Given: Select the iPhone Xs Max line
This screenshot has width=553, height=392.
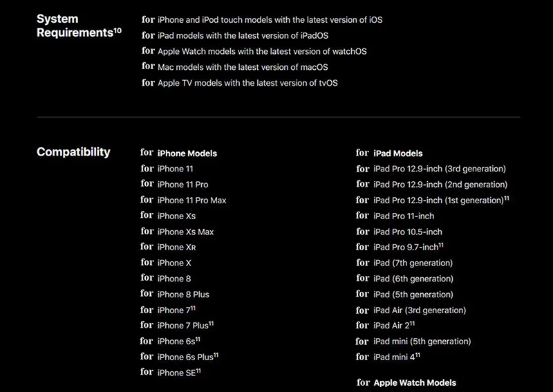Looking at the screenshot, I should (185, 232).
